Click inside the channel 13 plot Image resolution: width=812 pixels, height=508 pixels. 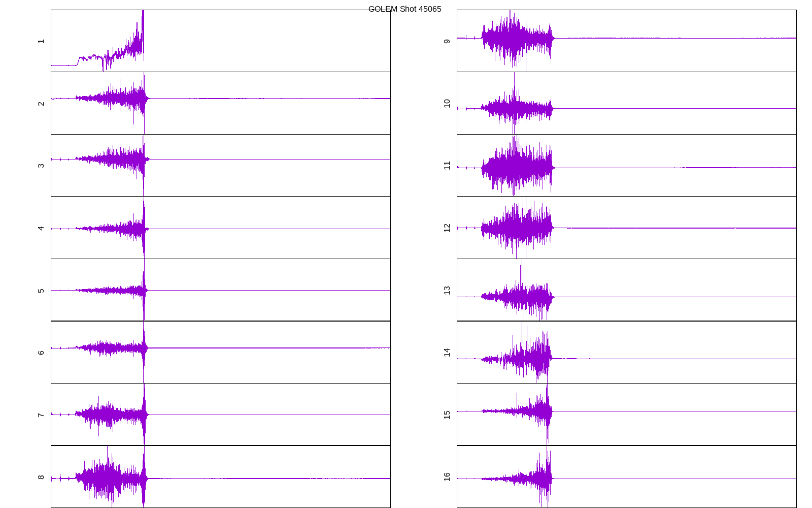pyautogui.click(x=626, y=290)
